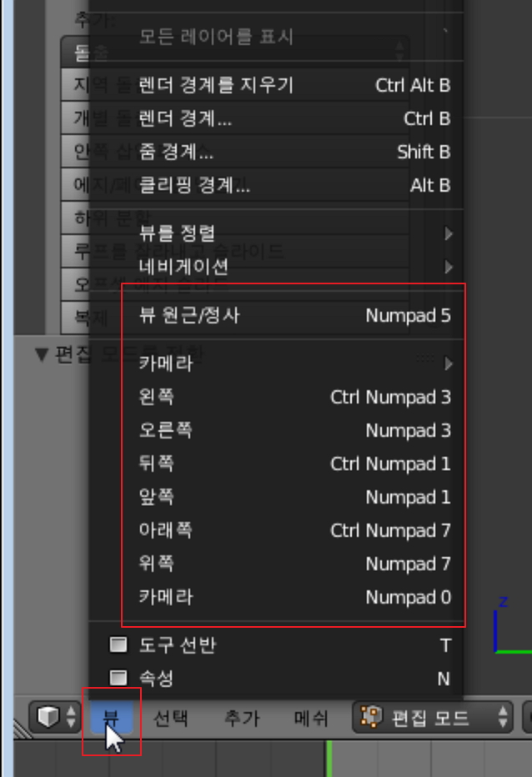Collapse the 편집 모드 panel triangle
This screenshot has height=777, width=532.
[42, 353]
